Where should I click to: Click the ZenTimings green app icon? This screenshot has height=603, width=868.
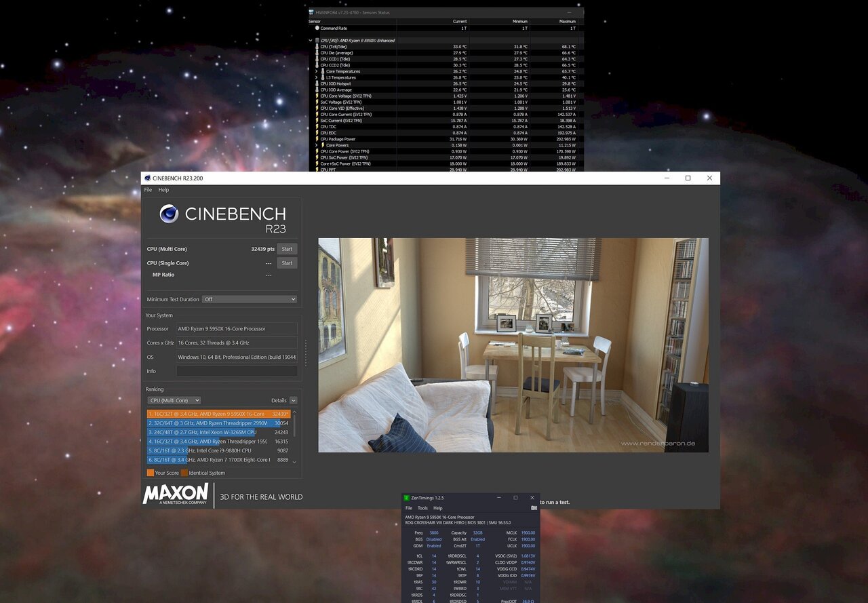click(x=407, y=498)
